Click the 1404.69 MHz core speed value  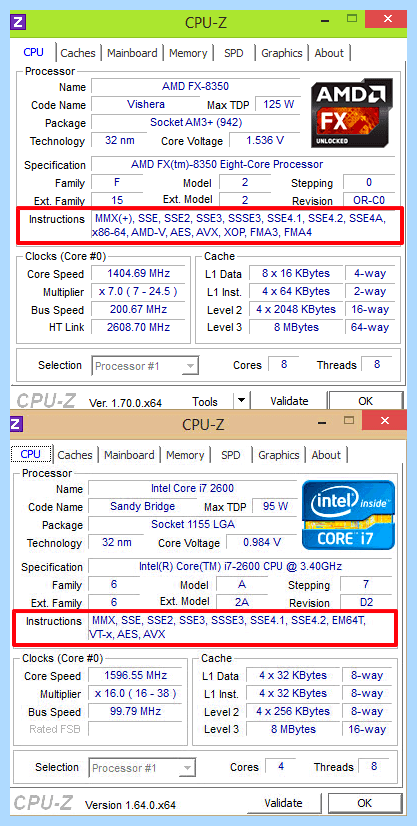[138, 273]
